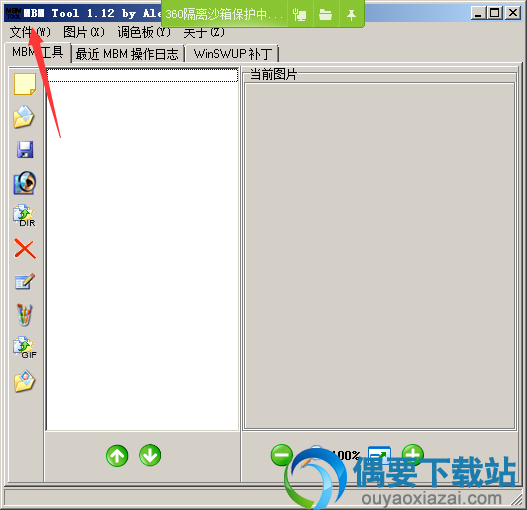The image size is (527, 510).
Task: Close the MBM Tool window
Action: coord(513,13)
